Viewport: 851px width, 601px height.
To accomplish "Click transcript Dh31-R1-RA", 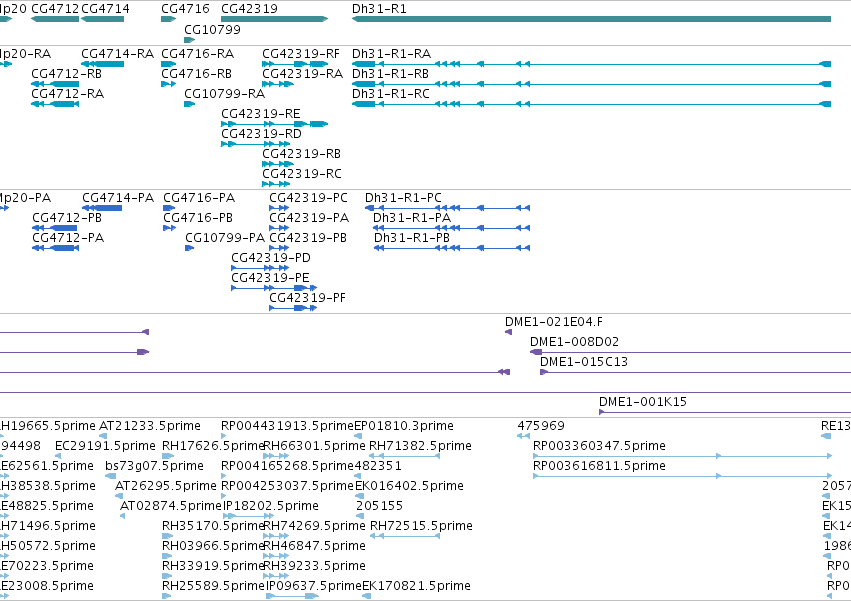I will 591,64.
